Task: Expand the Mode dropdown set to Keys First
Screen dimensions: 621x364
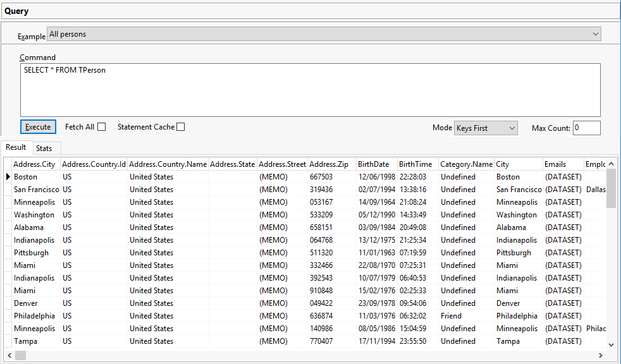Action: coord(486,128)
